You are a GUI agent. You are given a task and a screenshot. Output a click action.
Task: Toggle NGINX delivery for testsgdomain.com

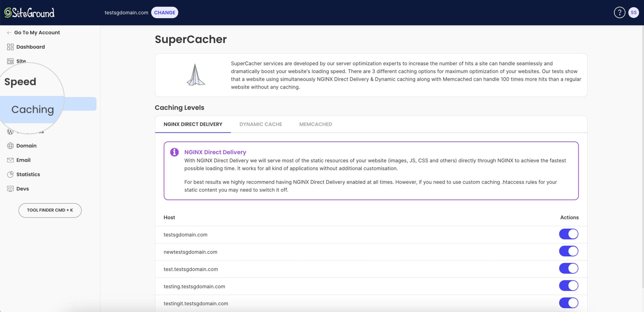pos(569,234)
